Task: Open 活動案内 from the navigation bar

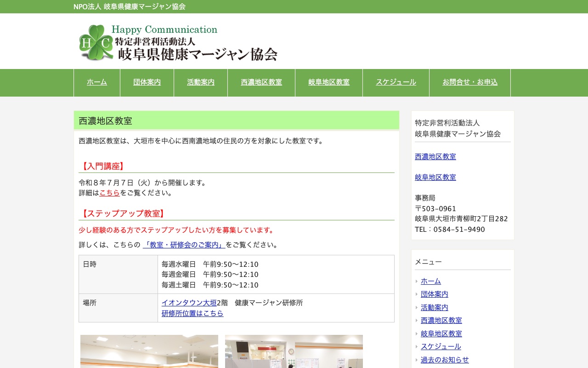Action: tap(200, 82)
